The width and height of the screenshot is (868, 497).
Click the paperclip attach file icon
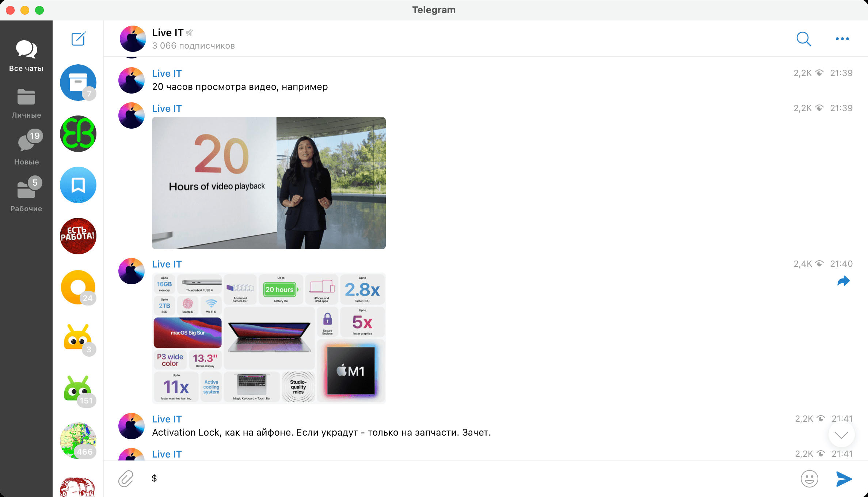pyautogui.click(x=126, y=479)
